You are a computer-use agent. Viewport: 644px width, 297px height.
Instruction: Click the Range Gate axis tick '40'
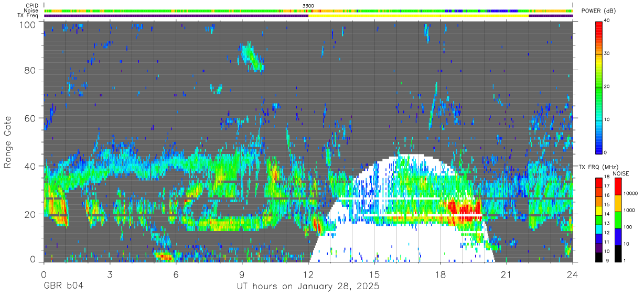point(30,166)
